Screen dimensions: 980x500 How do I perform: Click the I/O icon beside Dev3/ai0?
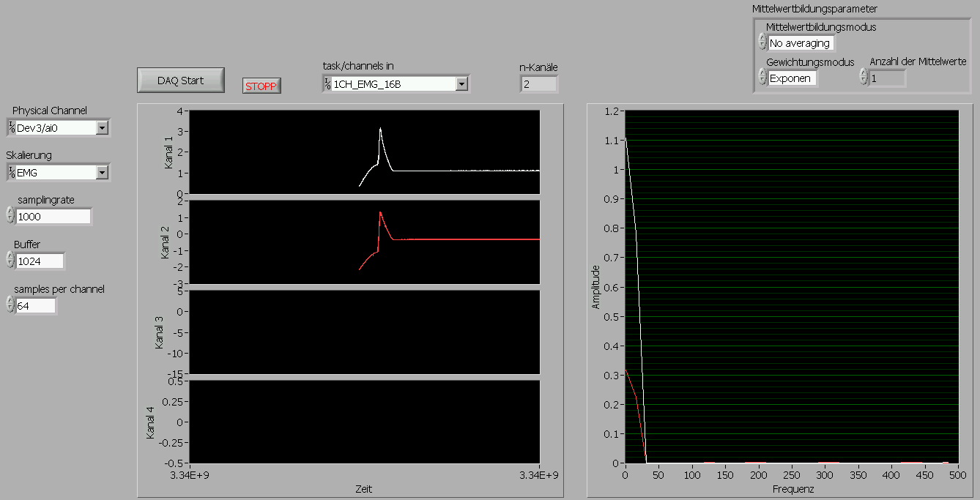pyautogui.click(x=12, y=128)
